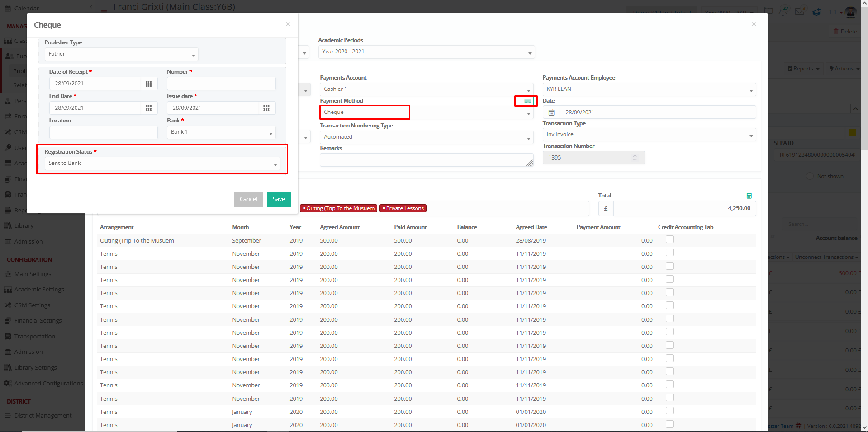This screenshot has height=432, width=868.
Task: Click the Financial Settings icon
Action: (8, 320)
